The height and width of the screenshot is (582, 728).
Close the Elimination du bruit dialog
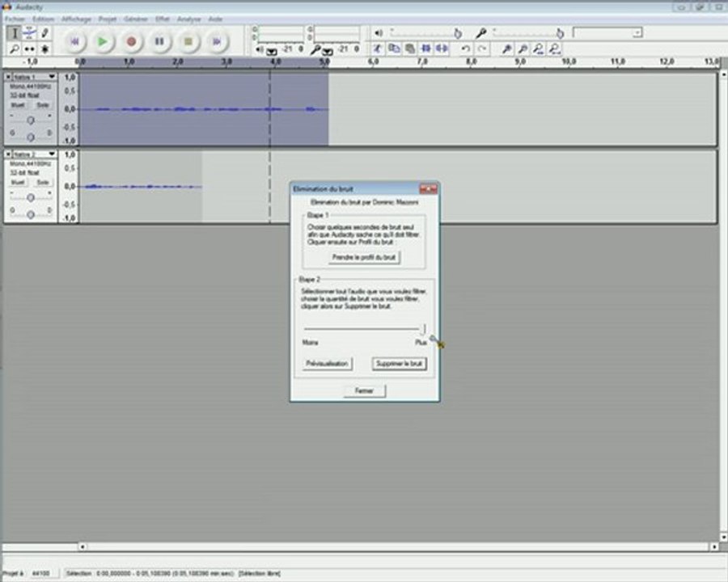pyautogui.click(x=428, y=189)
